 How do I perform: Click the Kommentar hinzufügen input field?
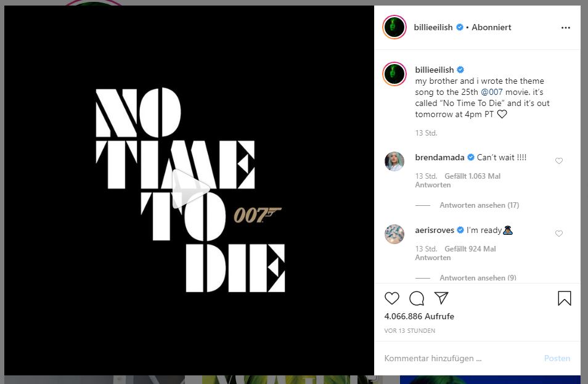click(459, 359)
